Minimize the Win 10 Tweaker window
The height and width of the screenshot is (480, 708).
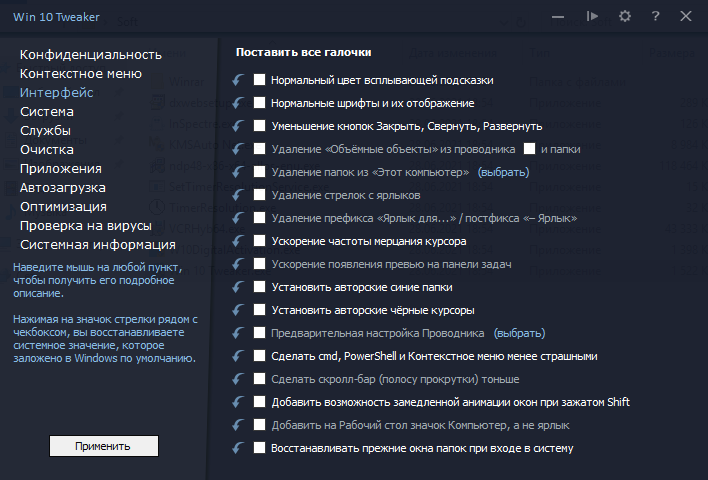coord(558,17)
